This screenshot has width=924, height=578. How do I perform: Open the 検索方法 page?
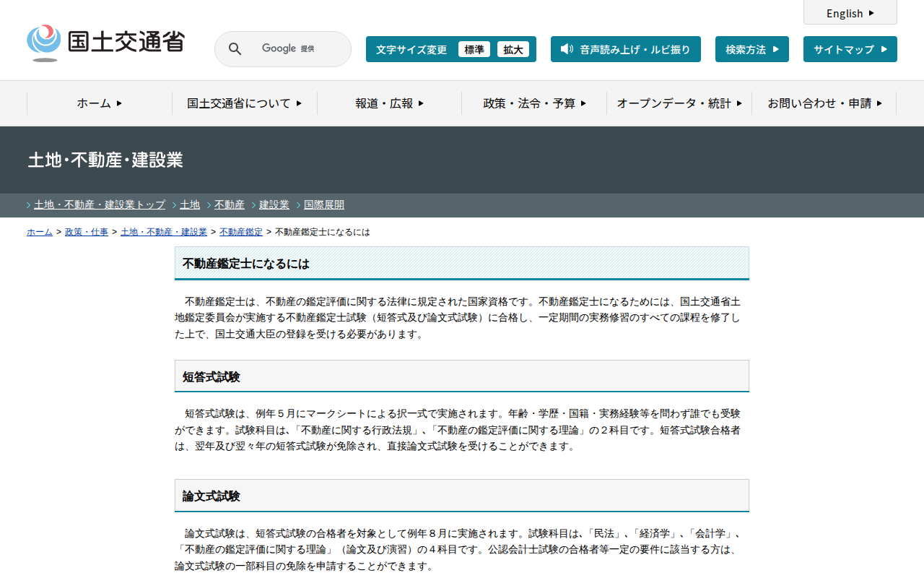tap(751, 49)
